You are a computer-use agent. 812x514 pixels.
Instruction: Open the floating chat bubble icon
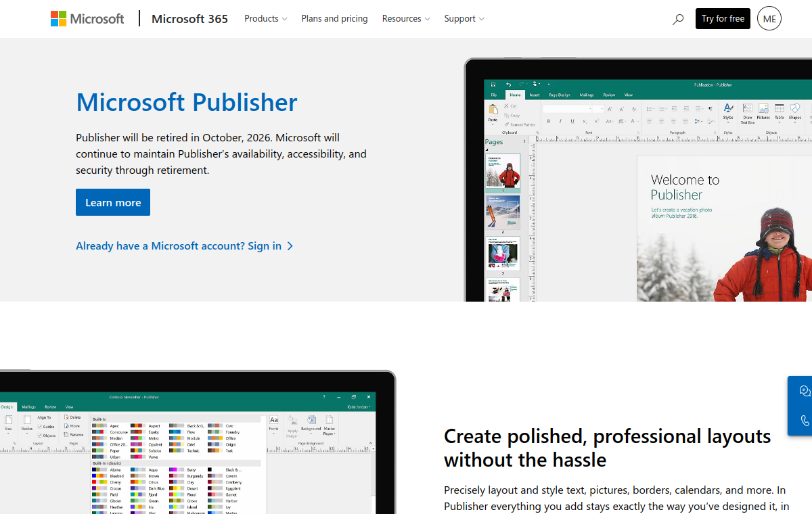[805, 391]
